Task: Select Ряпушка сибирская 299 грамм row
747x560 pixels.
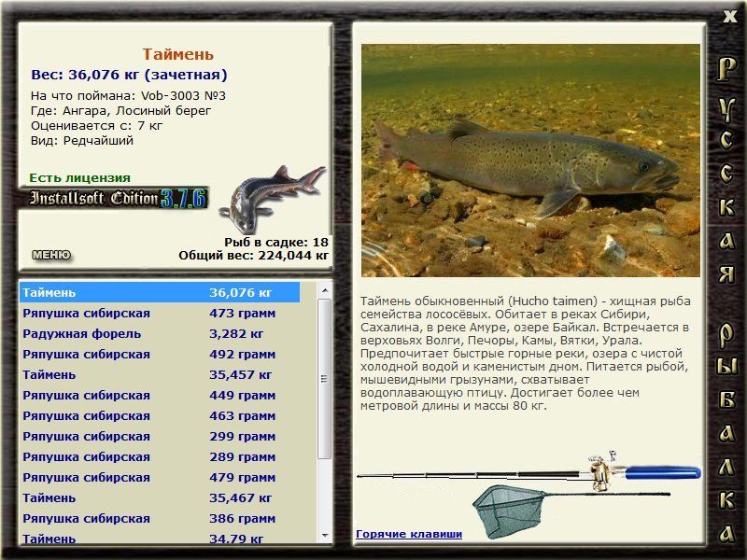Action: click(159, 437)
